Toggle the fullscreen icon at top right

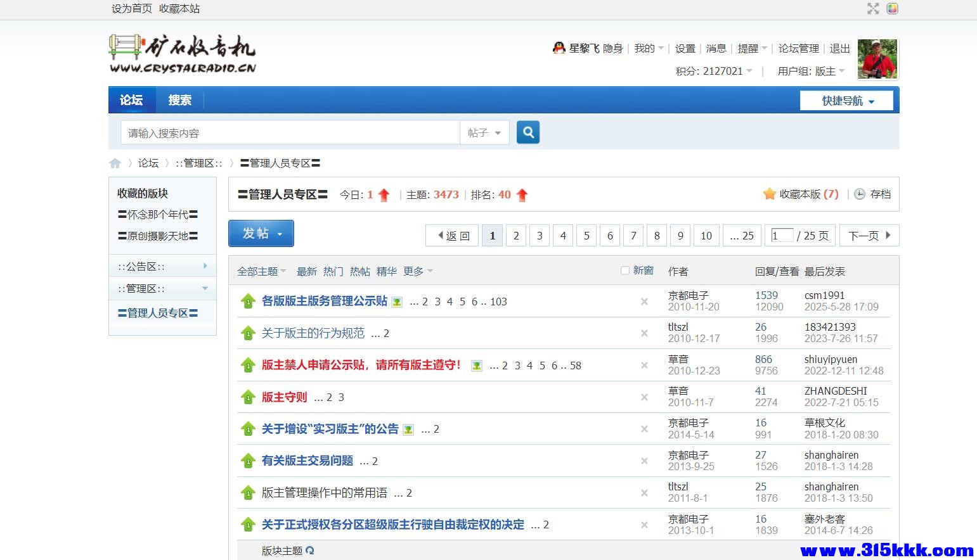872,9
